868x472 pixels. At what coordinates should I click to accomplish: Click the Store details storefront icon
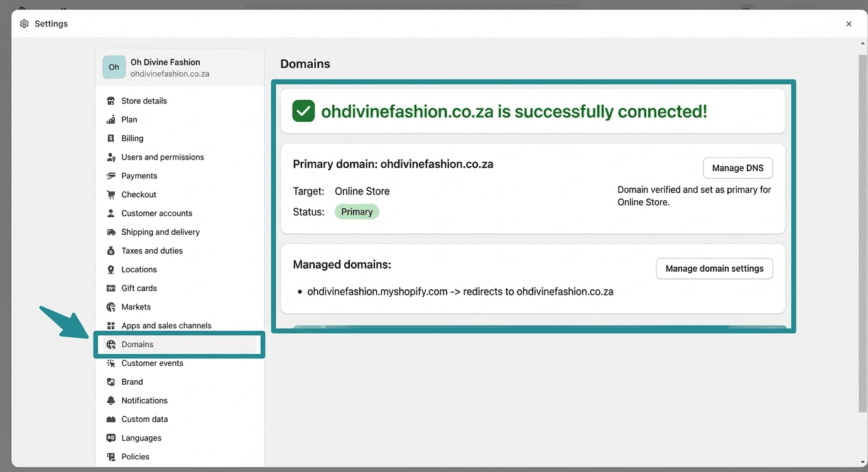111,101
